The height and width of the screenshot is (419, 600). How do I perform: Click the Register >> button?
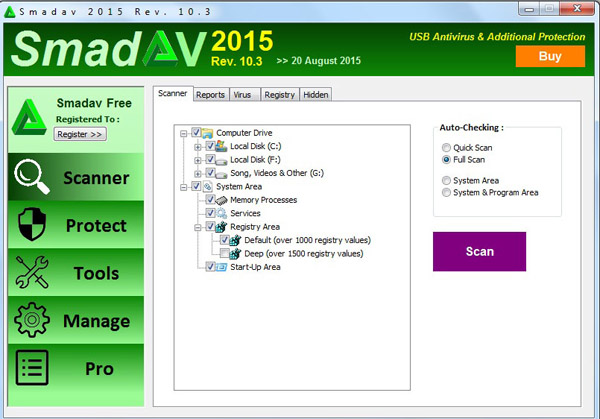80,134
